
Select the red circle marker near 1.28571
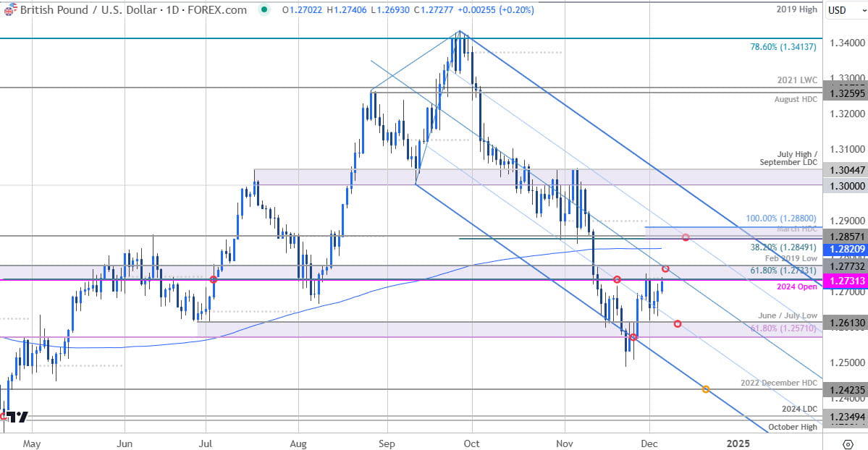click(686, 237)
